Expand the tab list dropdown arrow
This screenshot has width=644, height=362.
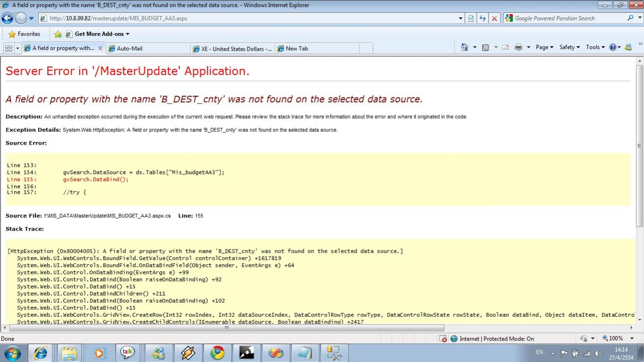[17, 48]
